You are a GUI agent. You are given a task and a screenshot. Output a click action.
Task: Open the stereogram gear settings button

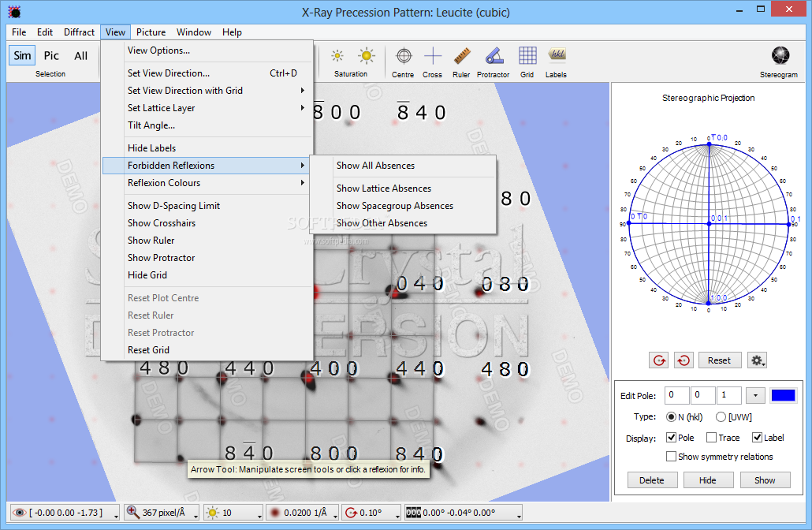tap(757, 360)
